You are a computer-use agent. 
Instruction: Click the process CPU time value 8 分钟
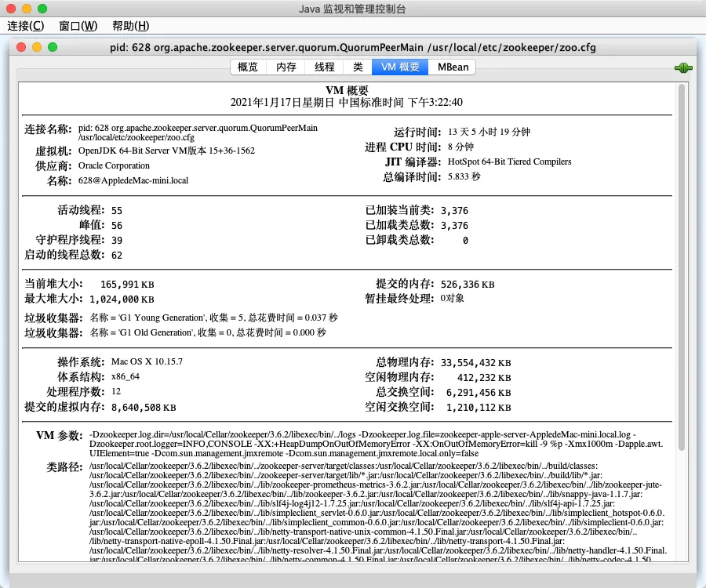[460, 147]
